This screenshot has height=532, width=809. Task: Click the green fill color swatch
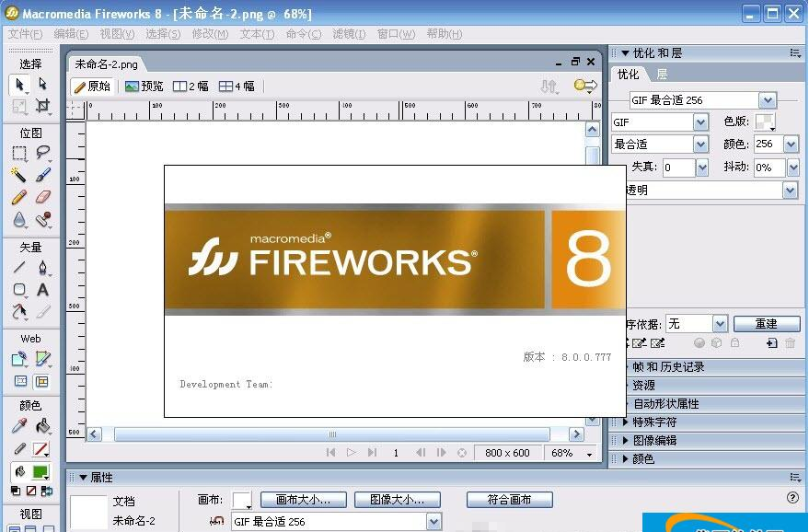click(40, 472)
